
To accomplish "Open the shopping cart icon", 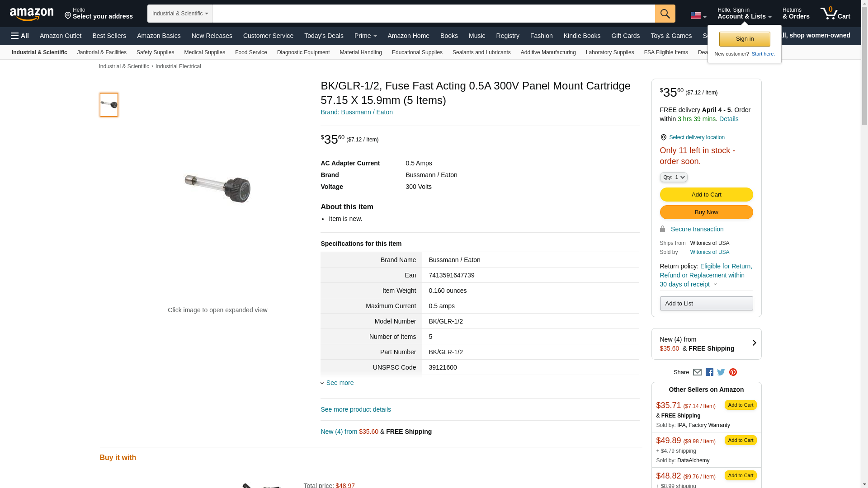I will [x=835, y=14].
